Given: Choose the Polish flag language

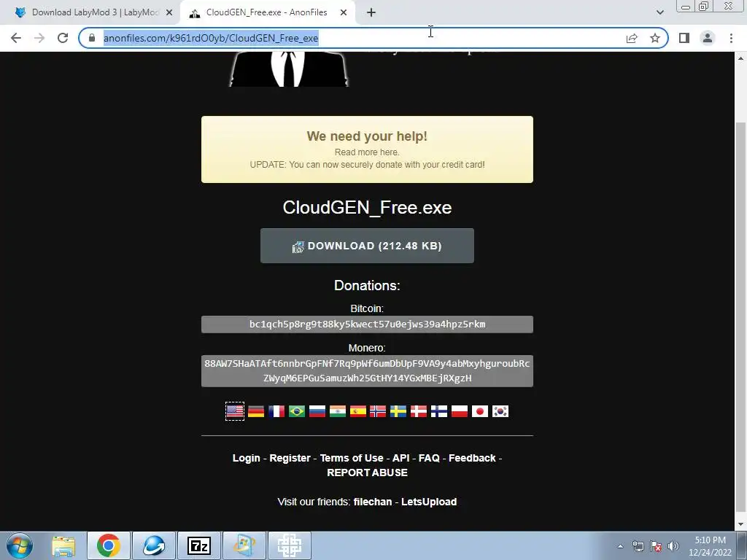Looking at the screenshot, I should [x=460, y=411].
